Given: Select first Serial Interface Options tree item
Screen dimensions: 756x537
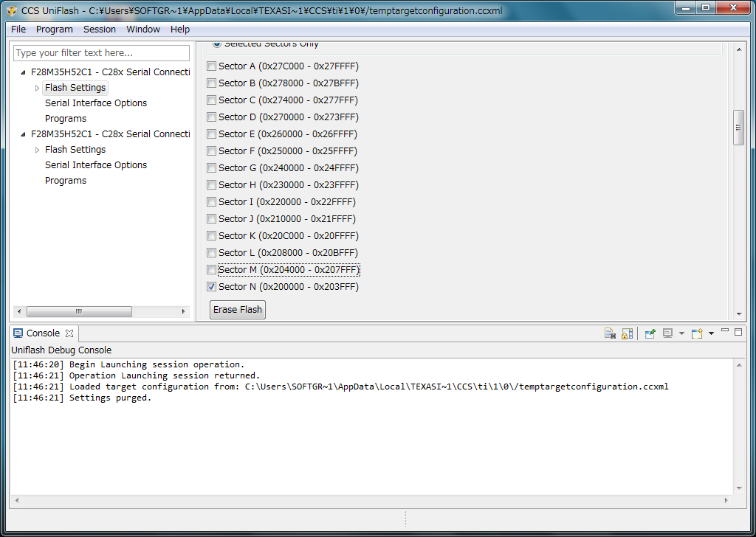Looking at the screenshot, I should [96, 103].
